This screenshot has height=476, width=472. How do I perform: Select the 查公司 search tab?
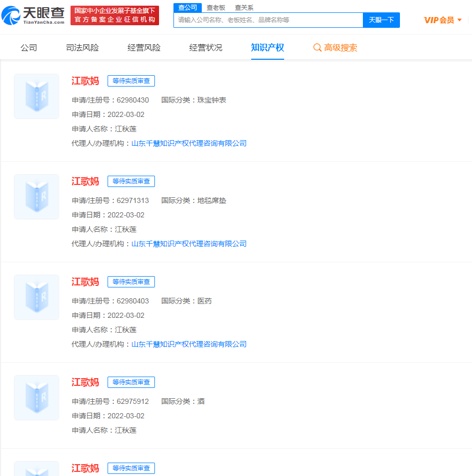pos(187,8)
